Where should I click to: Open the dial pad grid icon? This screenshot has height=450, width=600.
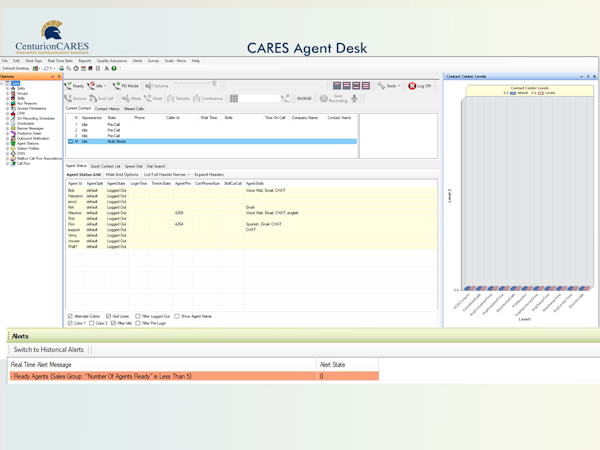(x=234, y=98)
